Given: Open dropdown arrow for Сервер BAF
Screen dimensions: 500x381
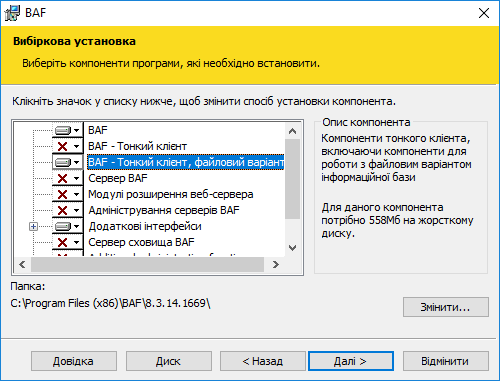Looking at the screenshot, I should pyautogui.click(x=77, y=178).
